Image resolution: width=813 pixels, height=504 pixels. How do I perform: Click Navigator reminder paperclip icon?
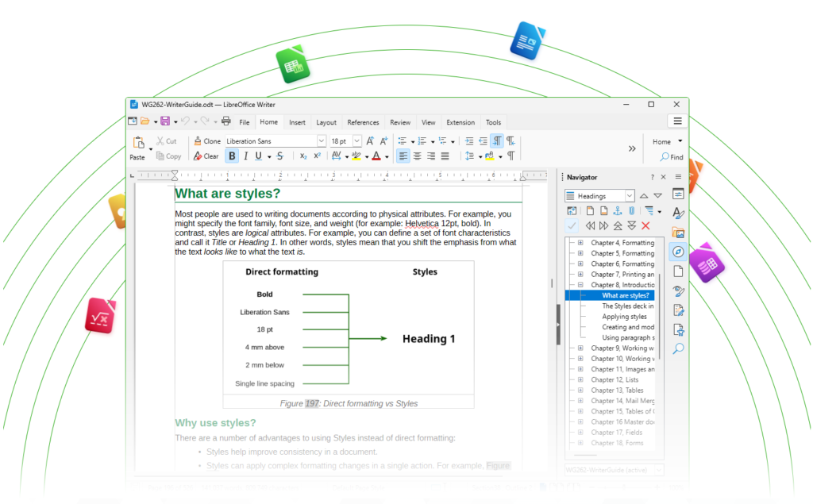coord(631,210)
